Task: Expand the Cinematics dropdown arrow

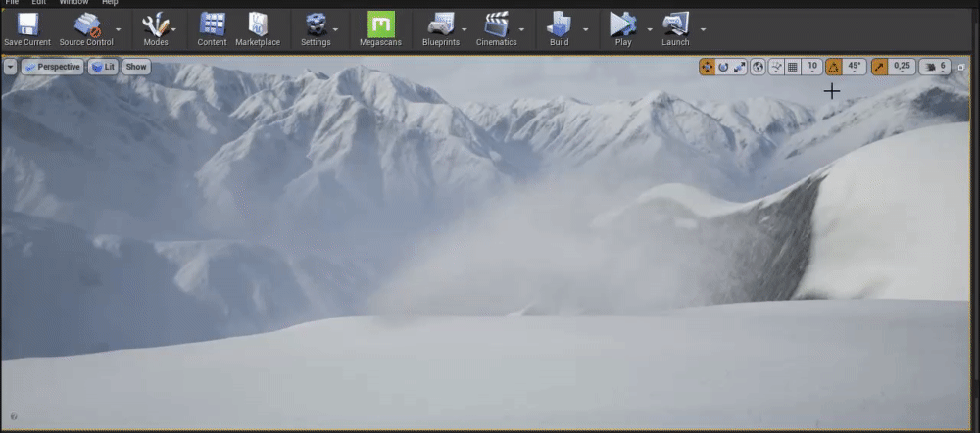Action: (521, 29)
